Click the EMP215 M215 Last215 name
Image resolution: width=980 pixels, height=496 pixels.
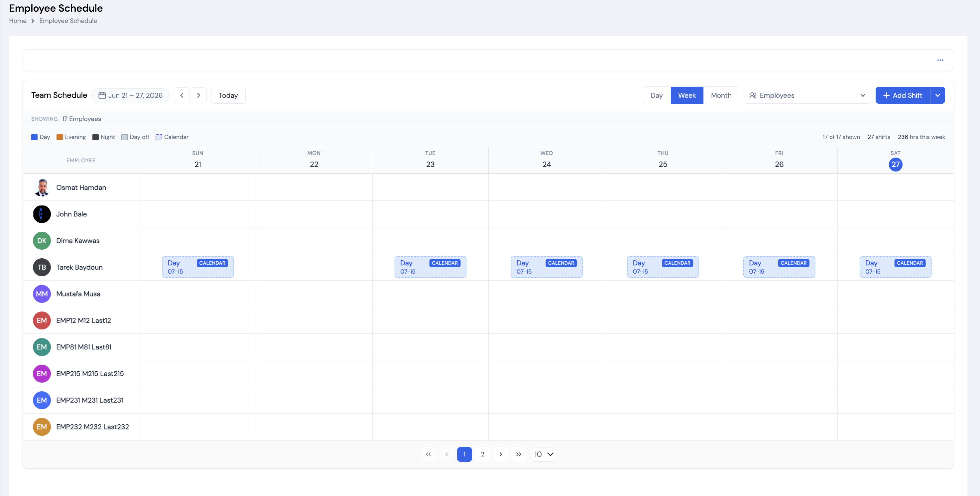90,374
